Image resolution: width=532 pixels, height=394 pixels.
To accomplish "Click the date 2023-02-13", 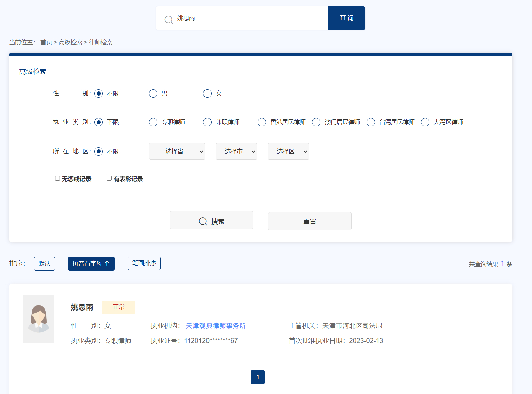I will pyautogui.click(x=366, y=341).
